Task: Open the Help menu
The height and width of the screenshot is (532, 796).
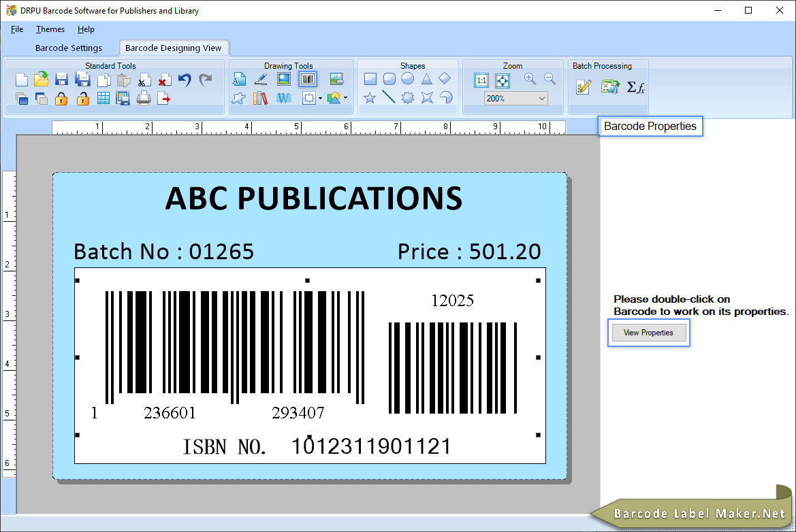Action: click(86, 29)
